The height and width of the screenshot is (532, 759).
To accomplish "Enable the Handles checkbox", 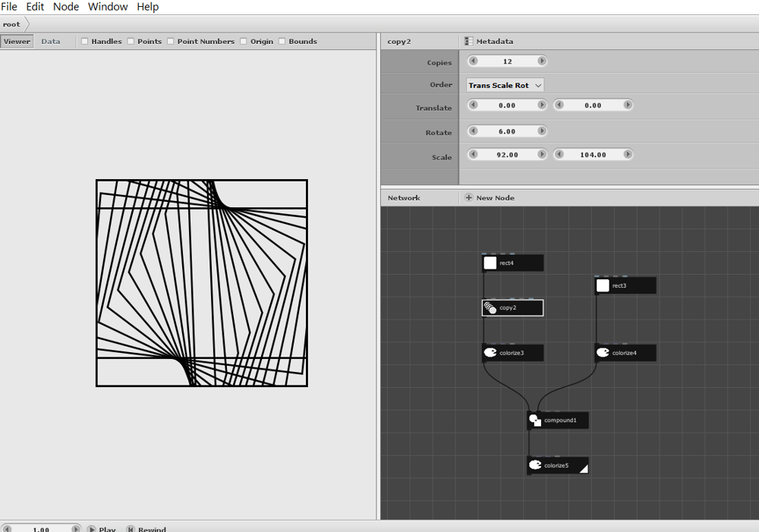I will tap(85, 41).
